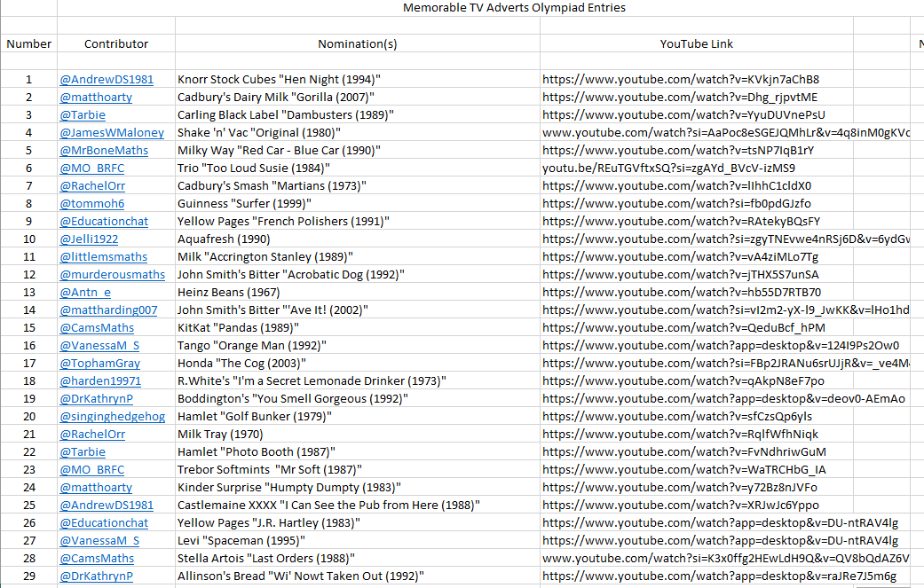Click the @RachelOrr link in row 7
The height and width of the screenshot is (588, 924).
[92, 185]
